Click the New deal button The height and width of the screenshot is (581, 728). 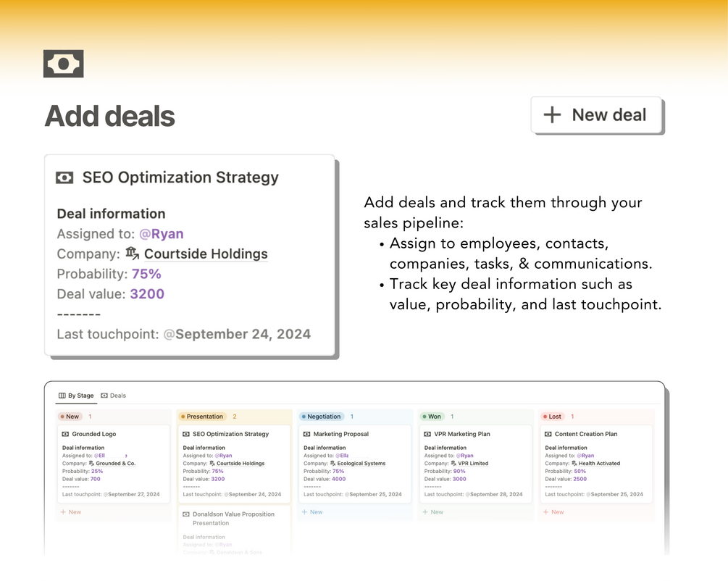pyautogui.click(x=597, y=115)
